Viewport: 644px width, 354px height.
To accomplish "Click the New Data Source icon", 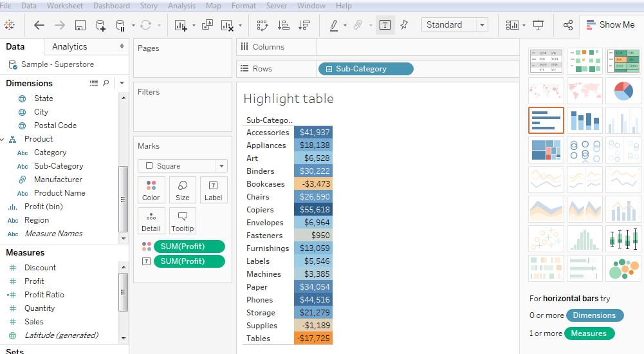I will [x=100, y=25].
